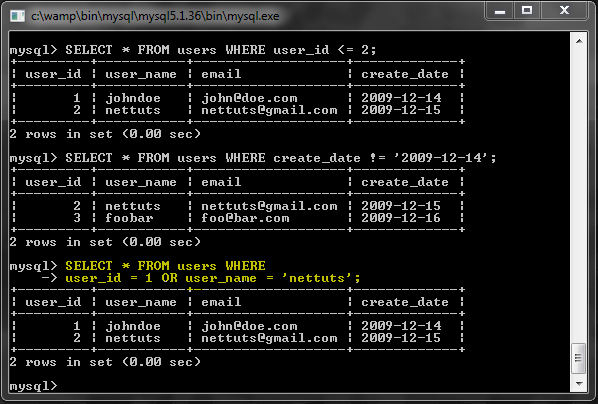Click the create_date header of last table
598x404 pixels.
pos(405,302)
